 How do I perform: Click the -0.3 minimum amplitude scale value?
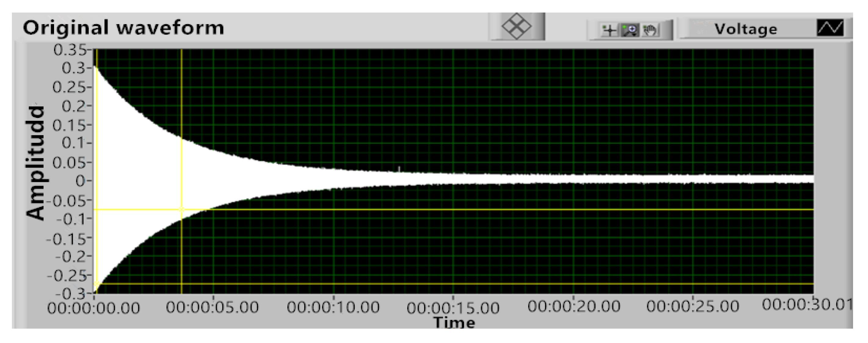coord(70,294)
